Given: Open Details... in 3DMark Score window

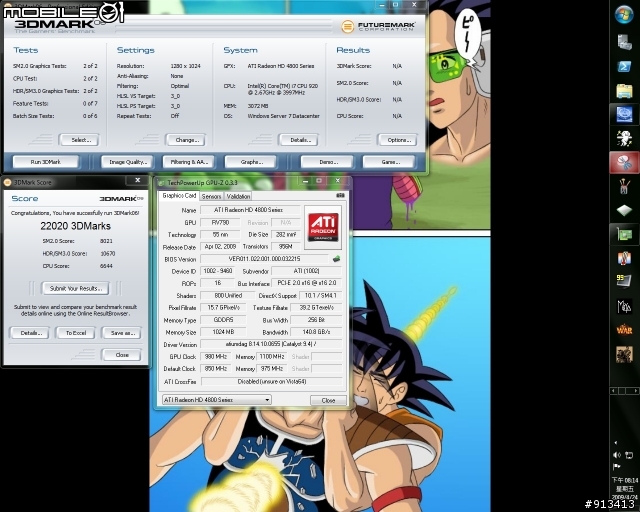Looking at the screenshot, I should (29, 333).
